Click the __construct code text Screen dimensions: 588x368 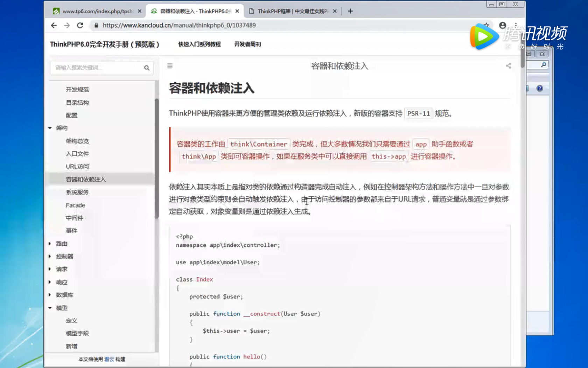pos(262,314)
